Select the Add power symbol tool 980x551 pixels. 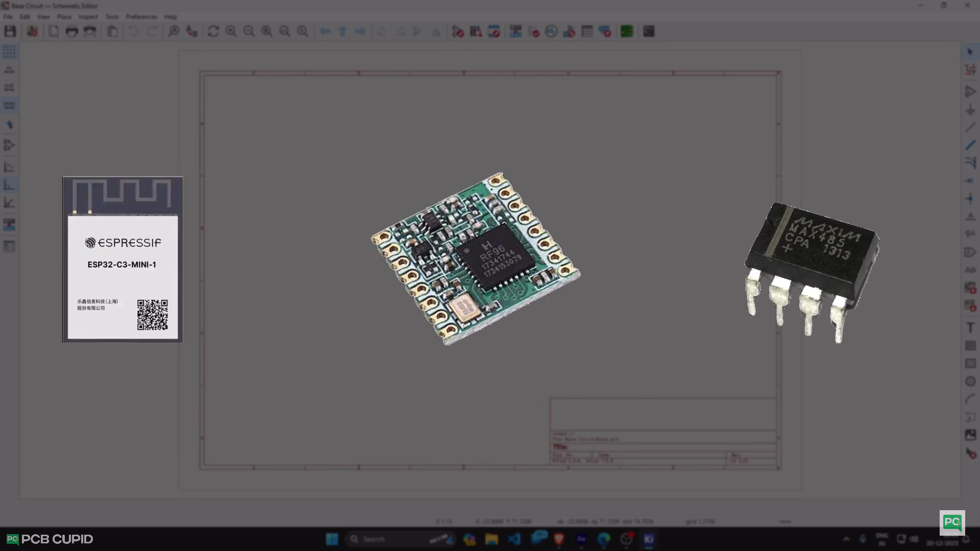[970, 110]
